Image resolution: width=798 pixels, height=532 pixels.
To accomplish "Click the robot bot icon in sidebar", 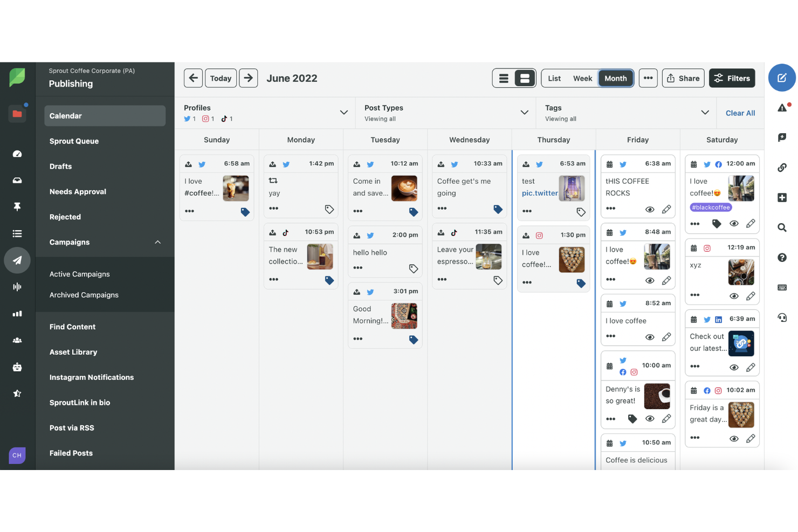I will pos(17,367).
